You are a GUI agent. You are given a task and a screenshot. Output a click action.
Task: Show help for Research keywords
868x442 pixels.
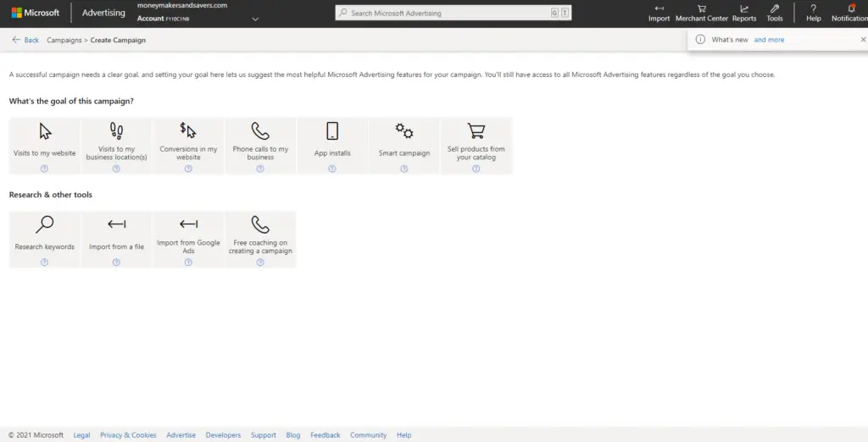click(x=44, y=262)
